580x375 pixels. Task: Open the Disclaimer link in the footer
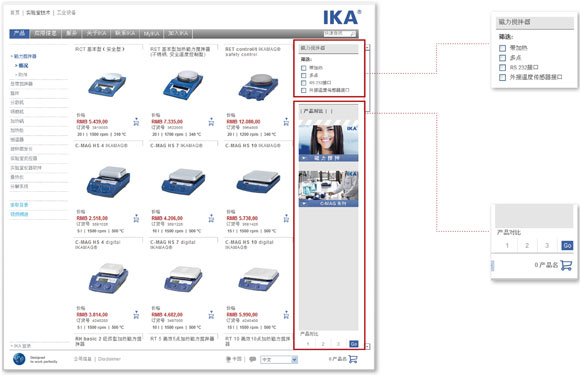(109, 359)
